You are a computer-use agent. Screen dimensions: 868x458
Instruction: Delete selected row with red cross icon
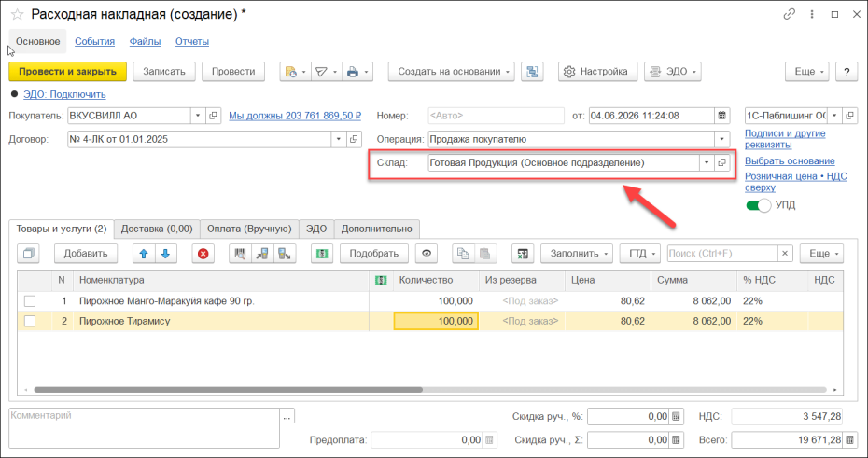(x=203, y=254)
